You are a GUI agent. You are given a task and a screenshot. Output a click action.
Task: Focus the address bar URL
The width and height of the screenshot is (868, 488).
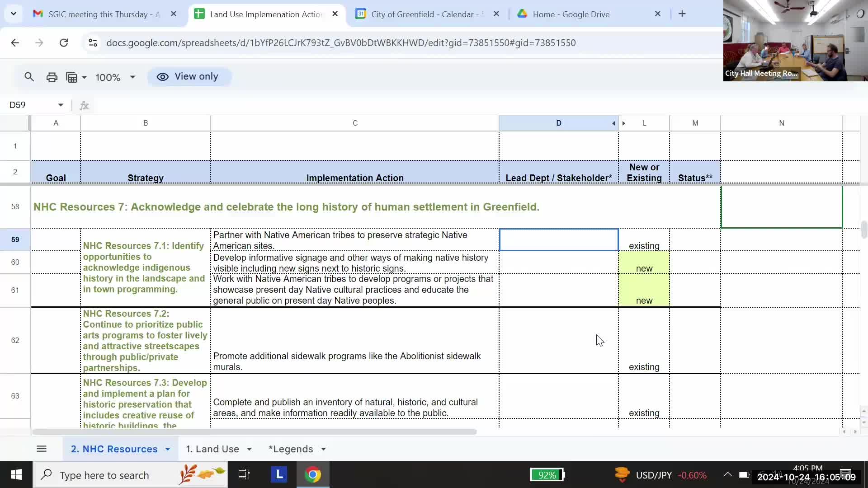(x=341, y=42)
